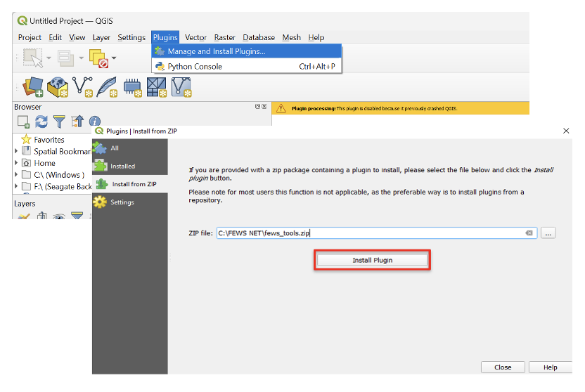Viewport: 585px width, 392px height.
Task: Toggle Browser properties info widget
Action: pyautogui.click(x=94, y=122)
